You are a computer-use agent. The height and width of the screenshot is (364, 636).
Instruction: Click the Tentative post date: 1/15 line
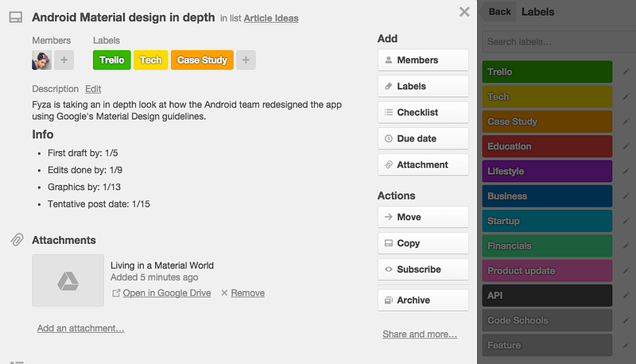pyautogui.click(x=99, y=204)
